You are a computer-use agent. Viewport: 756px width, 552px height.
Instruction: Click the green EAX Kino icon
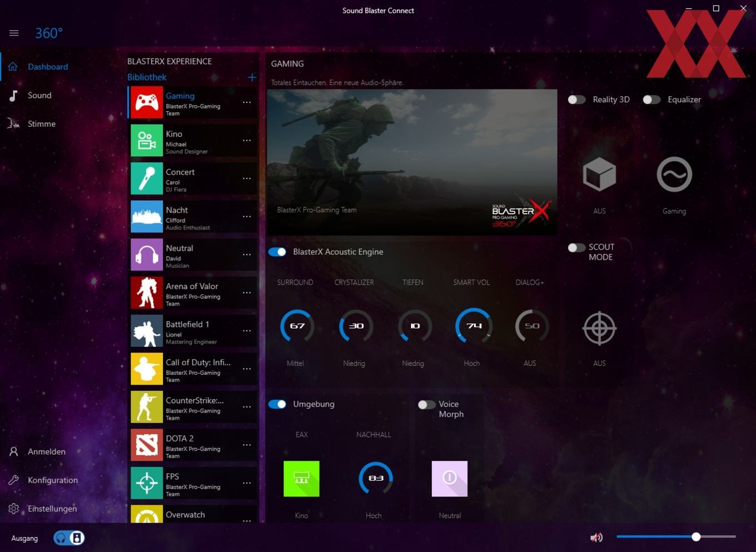(301, 479)
